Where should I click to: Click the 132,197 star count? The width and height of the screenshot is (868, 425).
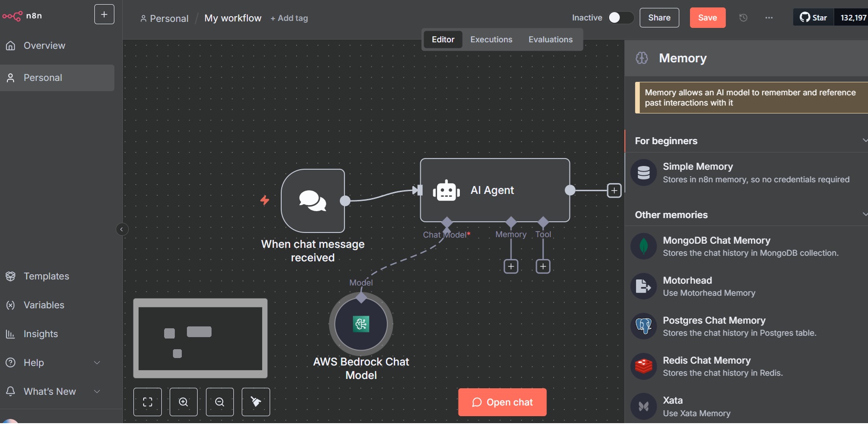pyautogui.click(x=853, y=18)
